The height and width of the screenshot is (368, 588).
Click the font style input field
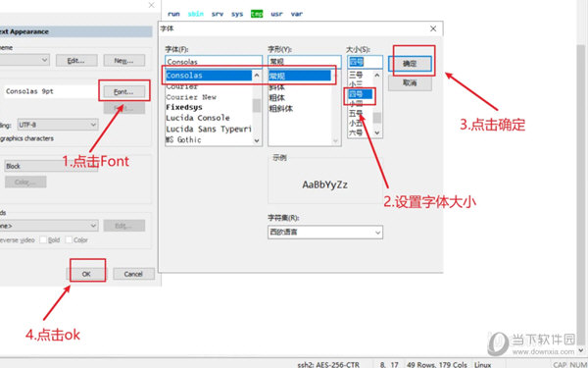pos(305,62)
